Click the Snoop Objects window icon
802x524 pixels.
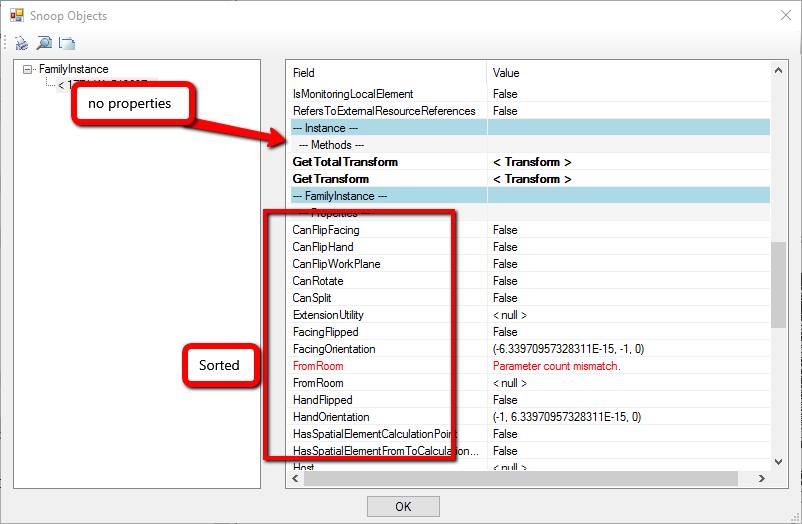pyautogui.click(x=17, y=16)
